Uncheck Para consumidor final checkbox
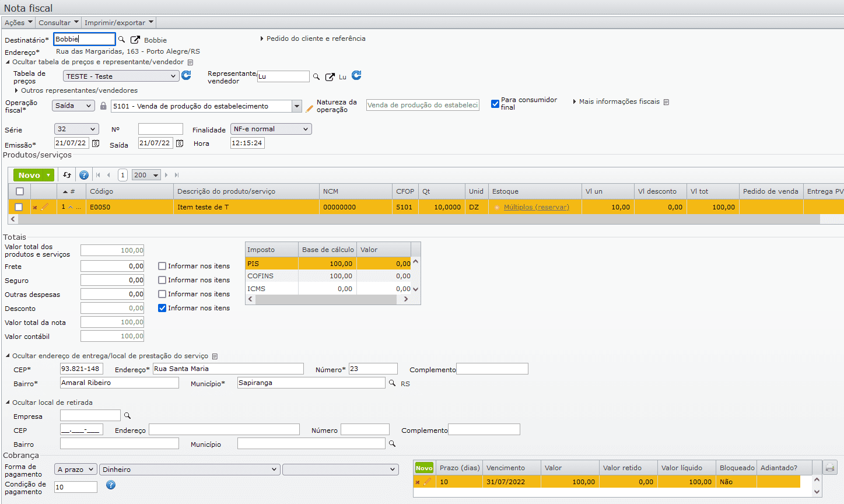This screenshot has height=504, width=844. click(495, 104)
